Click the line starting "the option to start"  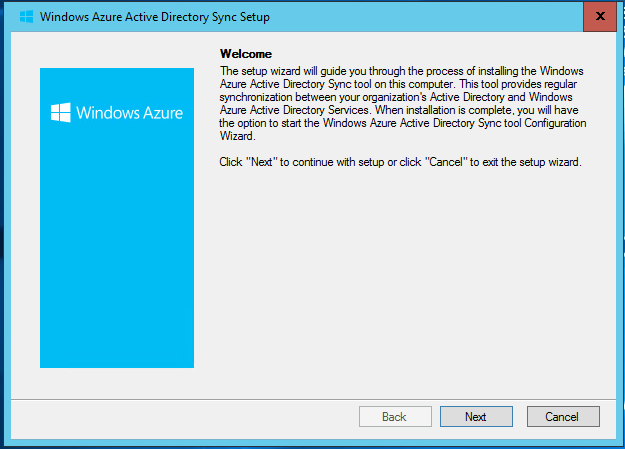403,123
